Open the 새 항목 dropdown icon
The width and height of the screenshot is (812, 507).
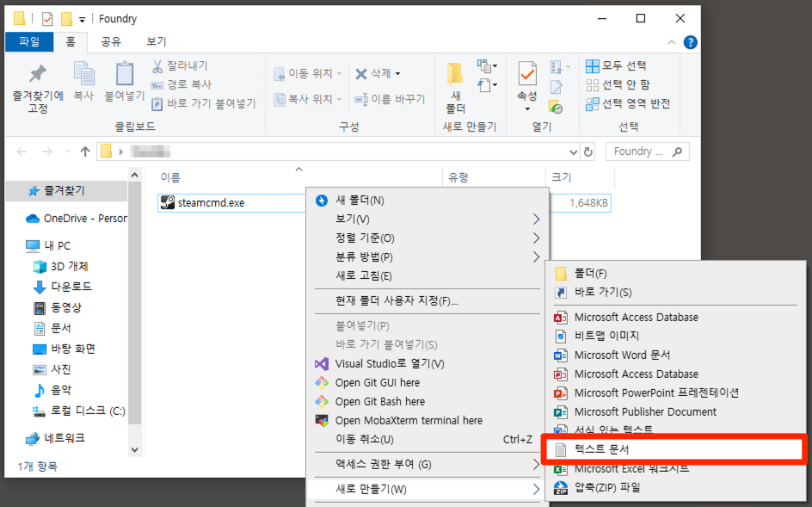pos(487,66)
